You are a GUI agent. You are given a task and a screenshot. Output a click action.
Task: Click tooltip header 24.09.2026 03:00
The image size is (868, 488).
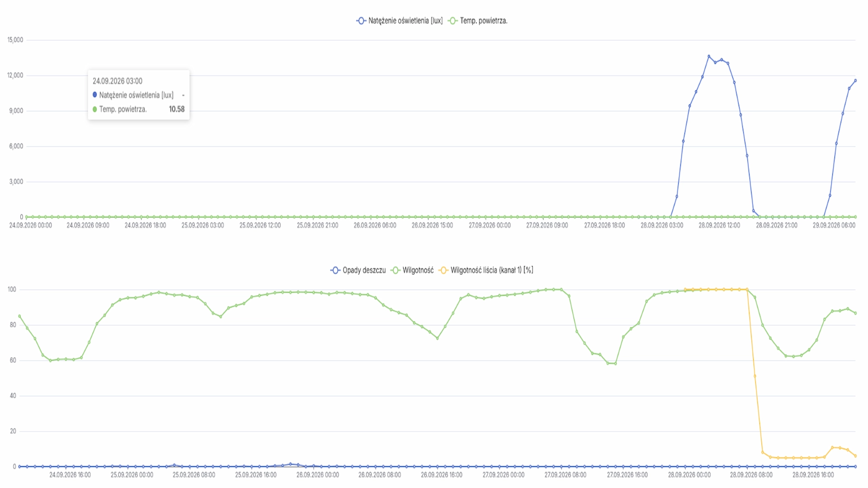(118, 81)
